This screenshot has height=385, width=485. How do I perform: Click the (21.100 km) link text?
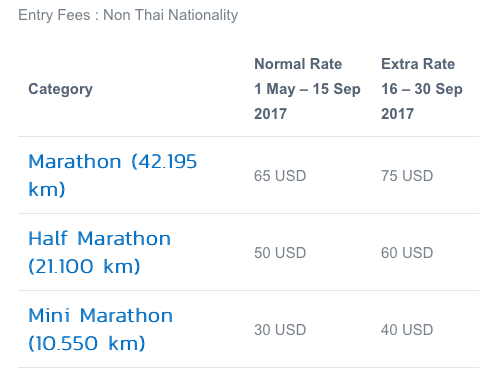click(84, 266)
